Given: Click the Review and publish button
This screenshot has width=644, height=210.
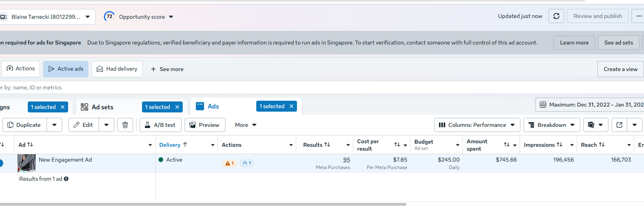Looking at the screenshot, I should click(598, 16).
